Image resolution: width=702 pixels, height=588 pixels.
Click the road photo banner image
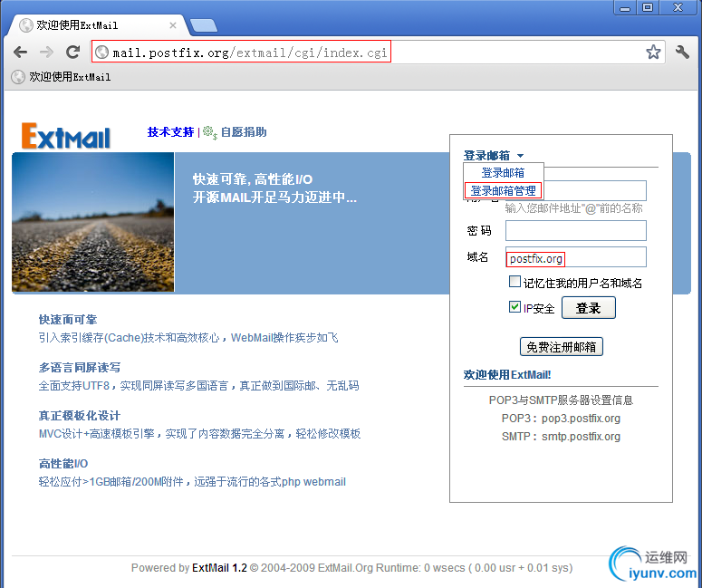point(93,222)
